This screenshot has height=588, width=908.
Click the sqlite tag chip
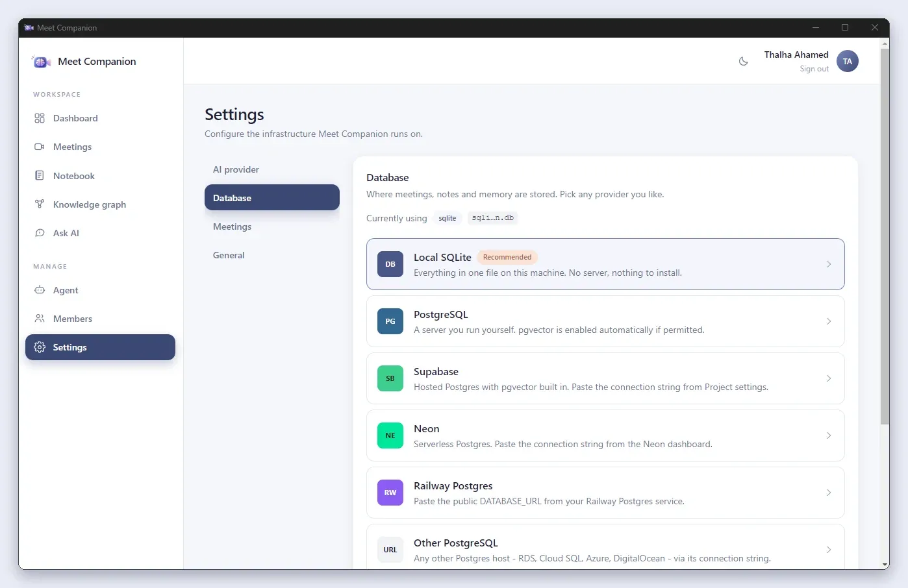(448, 218)
